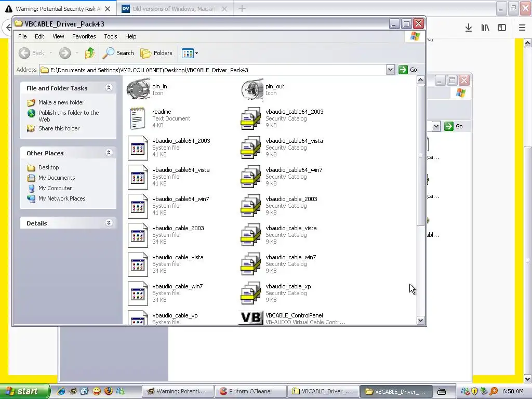Select the pin_out icon file
Image resolution: width=532 pixels, height=399 pixels.
252,89
